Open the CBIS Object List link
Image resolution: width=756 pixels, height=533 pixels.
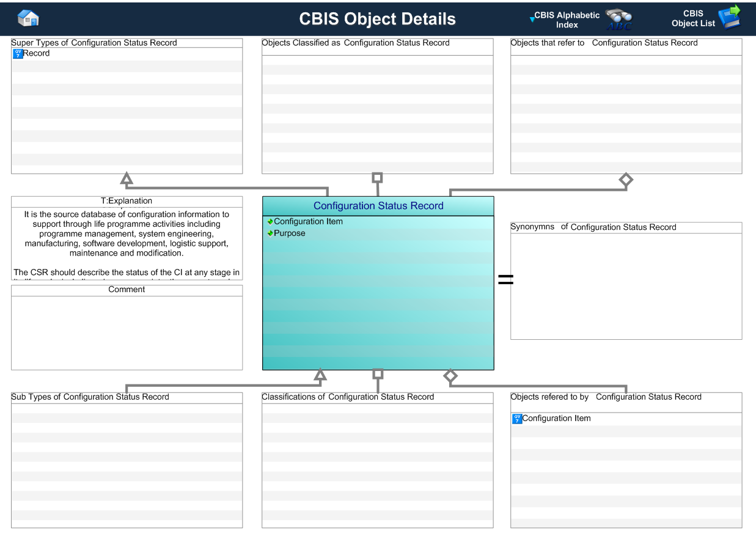[x=693, y=18]
